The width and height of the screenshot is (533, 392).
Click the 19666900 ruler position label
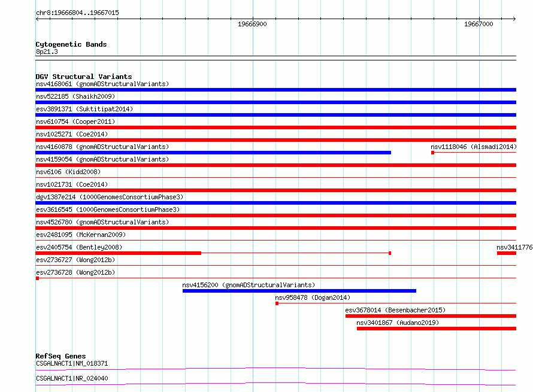pyautogui.click(x=252, y=24)
